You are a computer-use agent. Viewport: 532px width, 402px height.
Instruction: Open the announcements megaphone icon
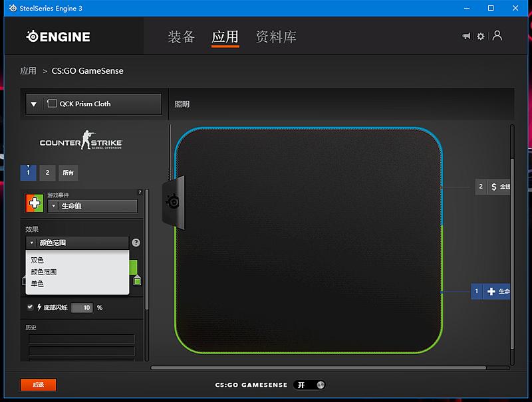click(x=466, y=37)
